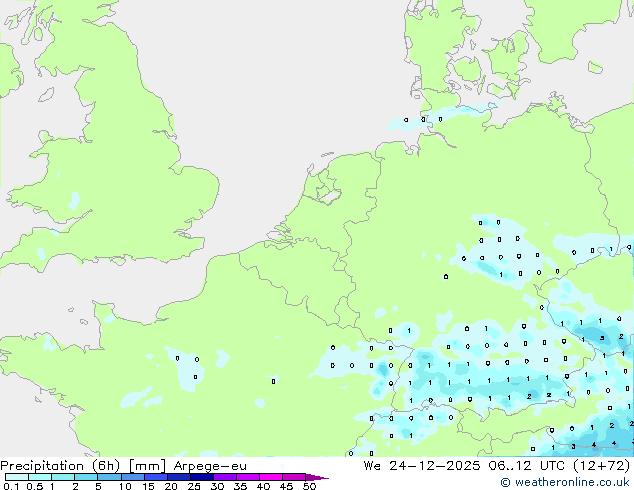The image size is (634, 490).
Task: Select the 10–15 mm blue legend swatch
Action: pos(132,477)
